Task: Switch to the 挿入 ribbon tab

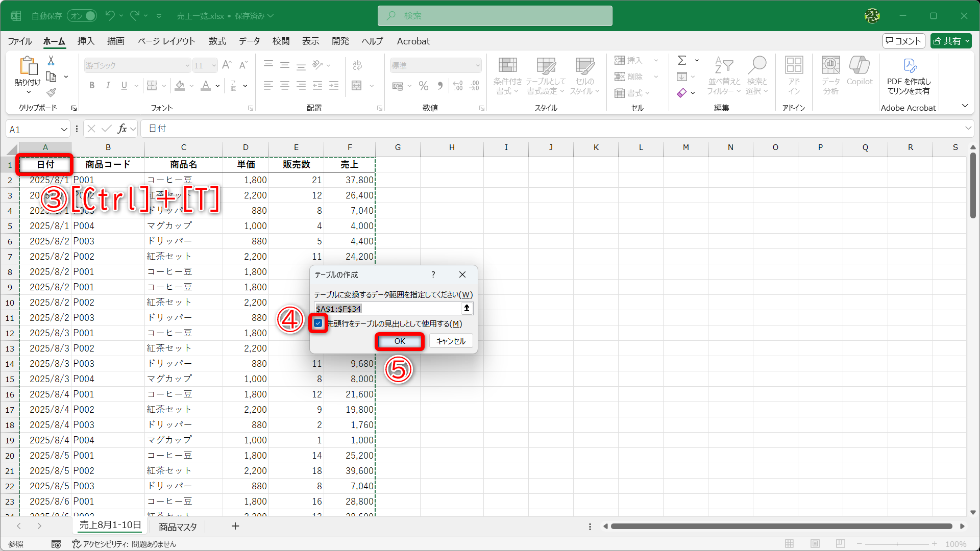Action: (x=85, y=41)
